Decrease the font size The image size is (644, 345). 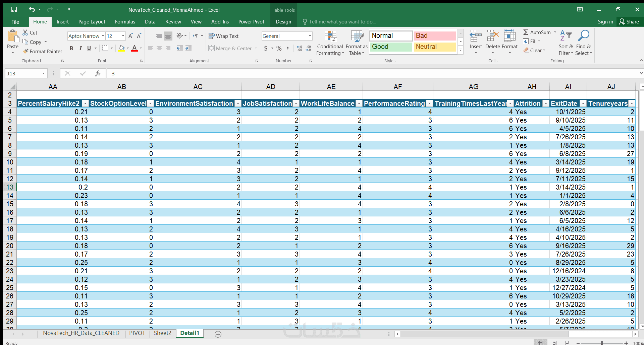pyautogui.click(x=139, y=36)
